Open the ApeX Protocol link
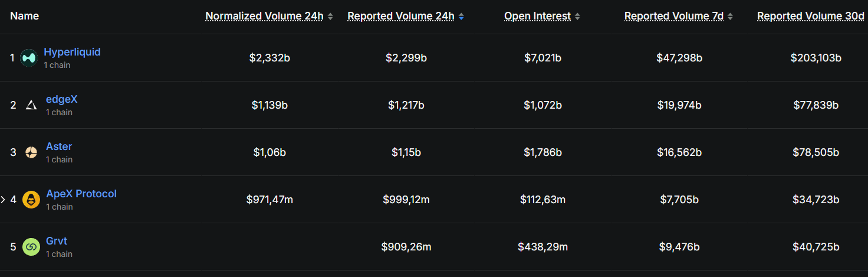868x277 pixels. [x=81, y=194]
